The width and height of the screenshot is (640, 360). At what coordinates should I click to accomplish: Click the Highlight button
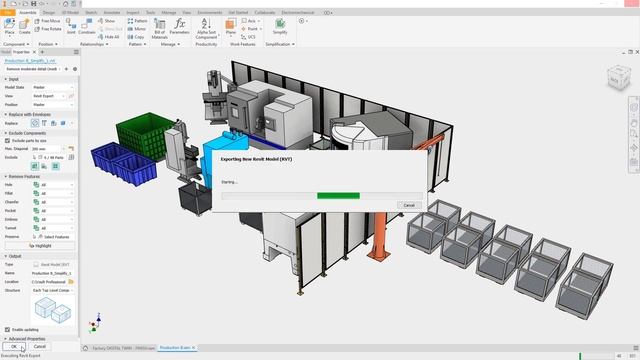point(40,246)
